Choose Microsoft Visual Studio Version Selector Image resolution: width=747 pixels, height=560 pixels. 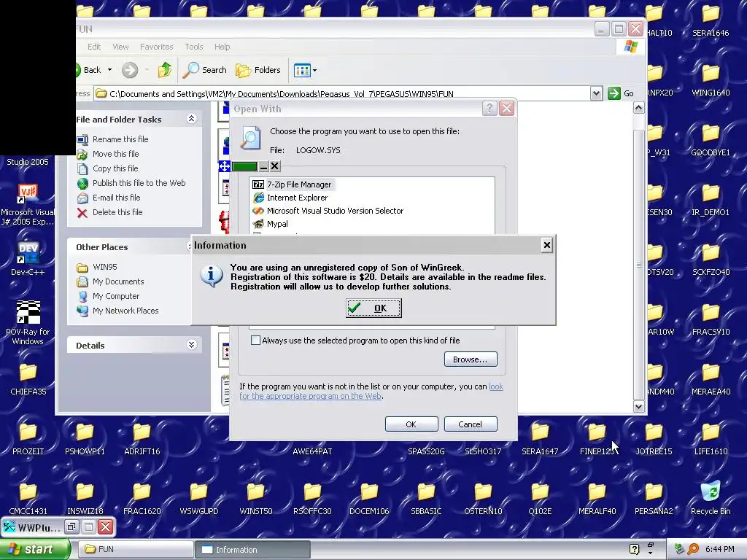328,211
